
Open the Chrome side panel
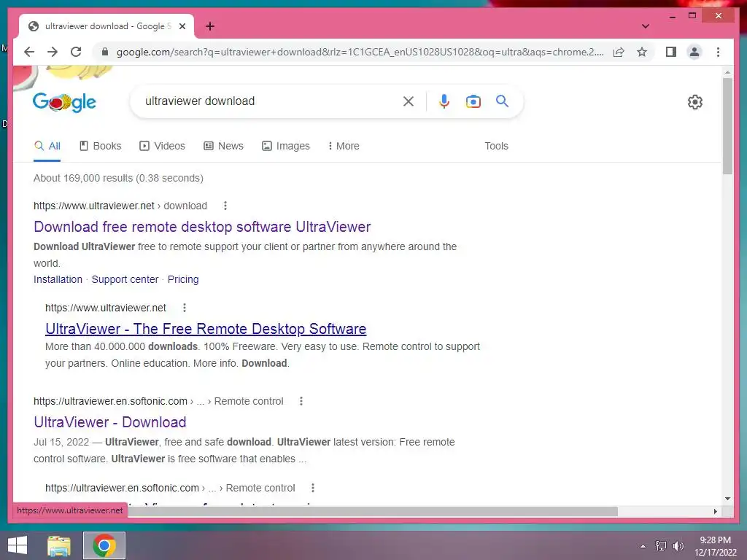[671, 52]
